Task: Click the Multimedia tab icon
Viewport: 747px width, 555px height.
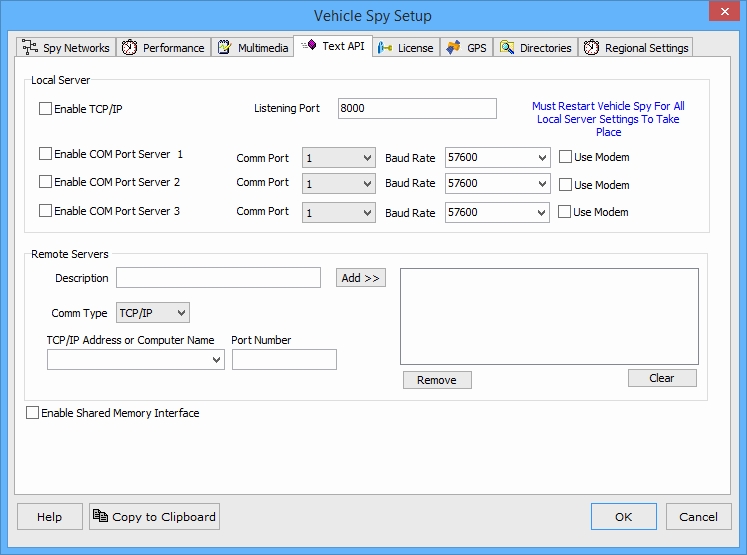Action: [x=225, y=48]
